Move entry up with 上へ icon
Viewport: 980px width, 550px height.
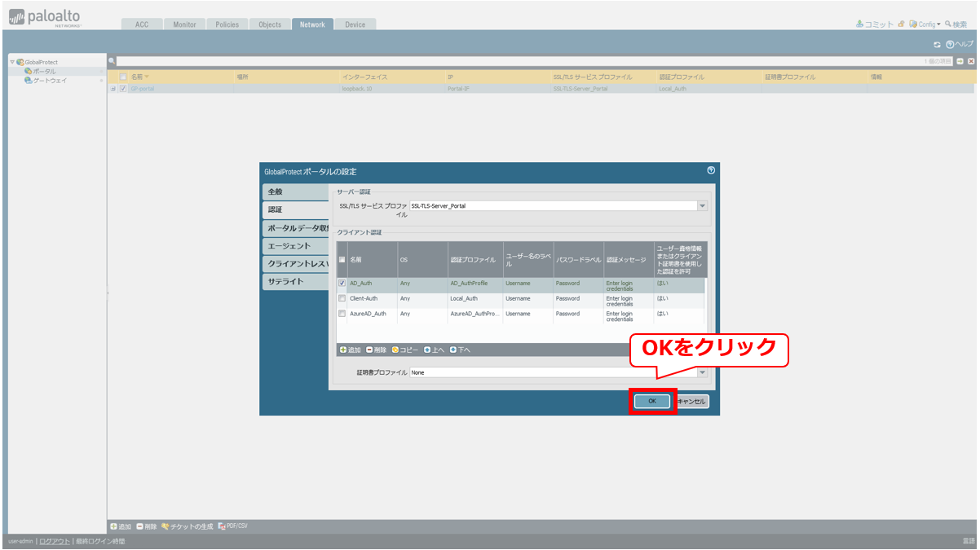click(x=426, y=350)
